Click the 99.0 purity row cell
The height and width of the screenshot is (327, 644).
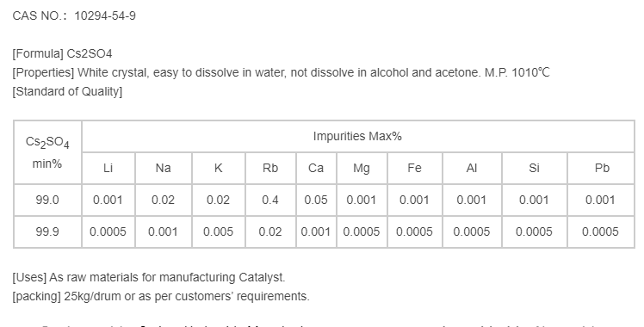tap(47, 200)
